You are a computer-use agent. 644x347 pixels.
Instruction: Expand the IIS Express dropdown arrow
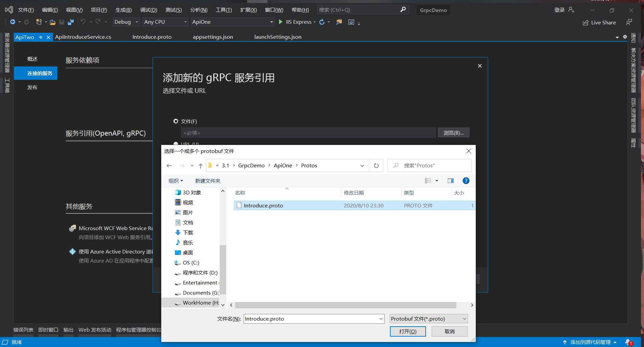click(314, 22)
